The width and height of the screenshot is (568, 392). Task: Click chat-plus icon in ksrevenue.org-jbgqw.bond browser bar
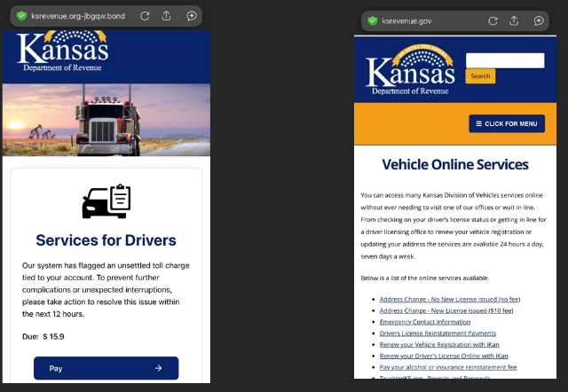coord(192,16)
